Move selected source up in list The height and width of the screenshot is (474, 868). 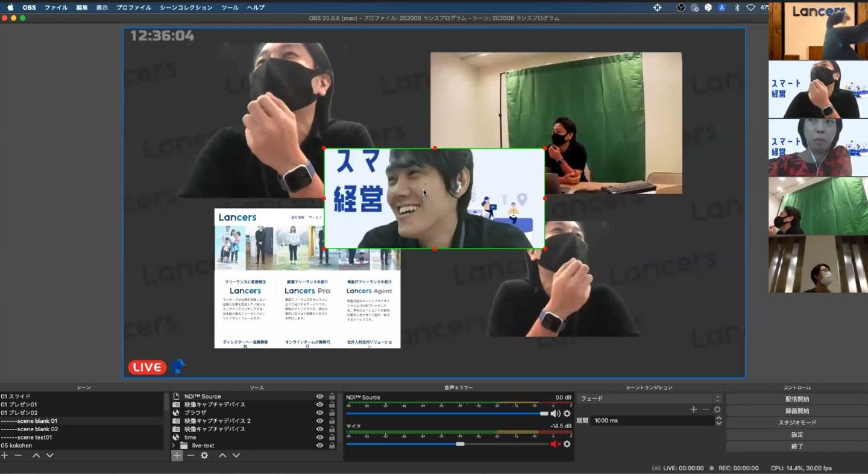tap(222, 456)
